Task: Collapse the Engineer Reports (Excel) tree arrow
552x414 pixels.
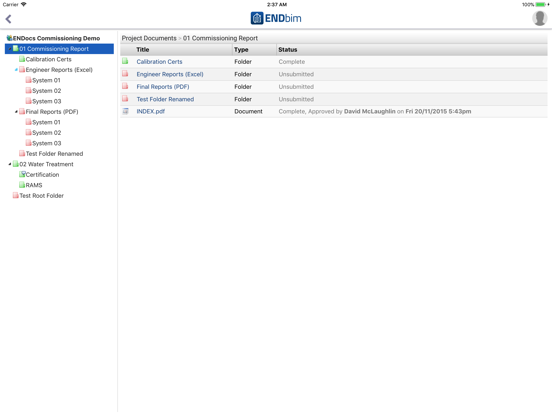Action: point(16,70)
